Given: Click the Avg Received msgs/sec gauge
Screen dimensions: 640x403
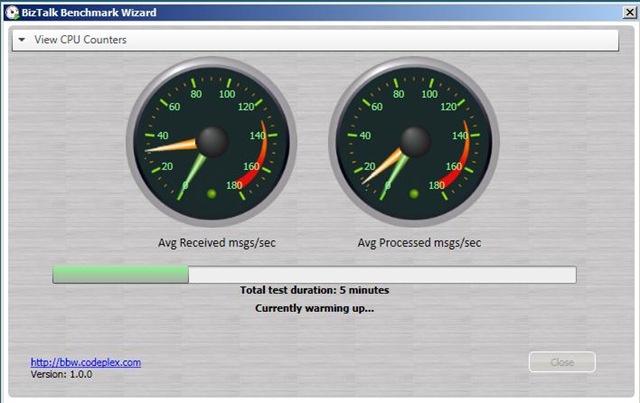Looking at the screenshot, I should pos(211,142).
